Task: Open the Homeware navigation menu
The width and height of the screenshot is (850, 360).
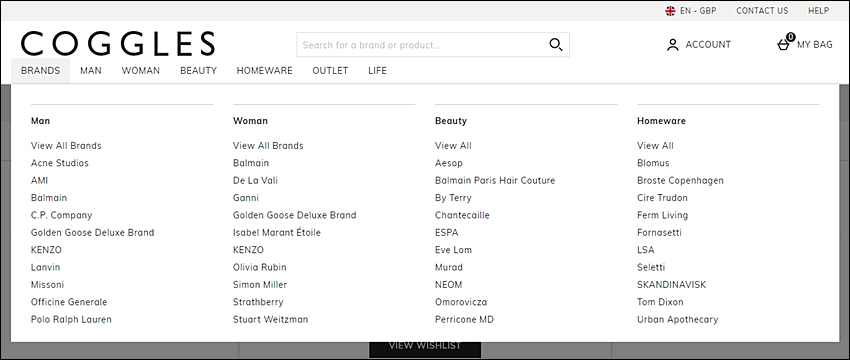Action: (265, 70)
